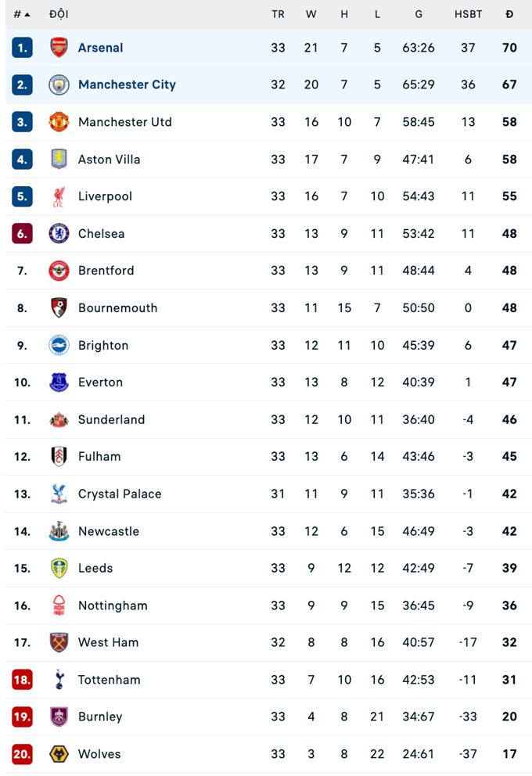Image resolution: width=532 pixels, height=776 pixels.
Task: Open the Bournemouth team link
Action: point(117,308)
